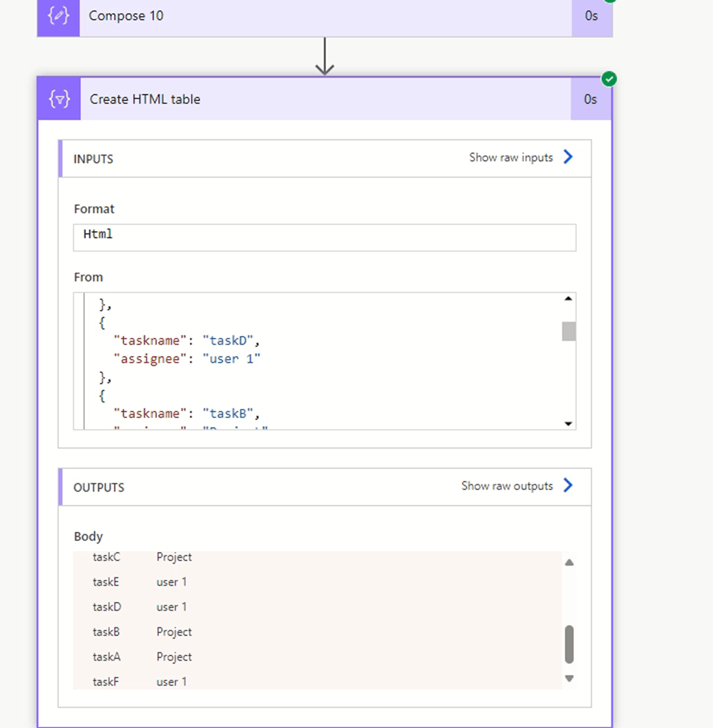713x728 pixels.
Task: Click taskE cell in Body table
Action: [106, 582]
